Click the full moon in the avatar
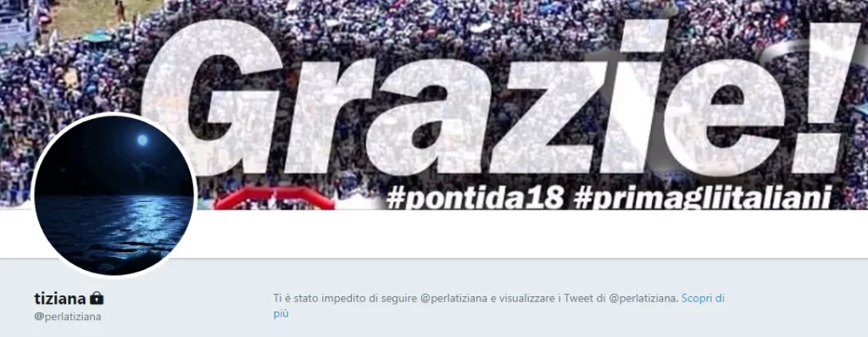The height and width of the screenshot is (337, 868). pyautogui.click(x=142, y=140)
